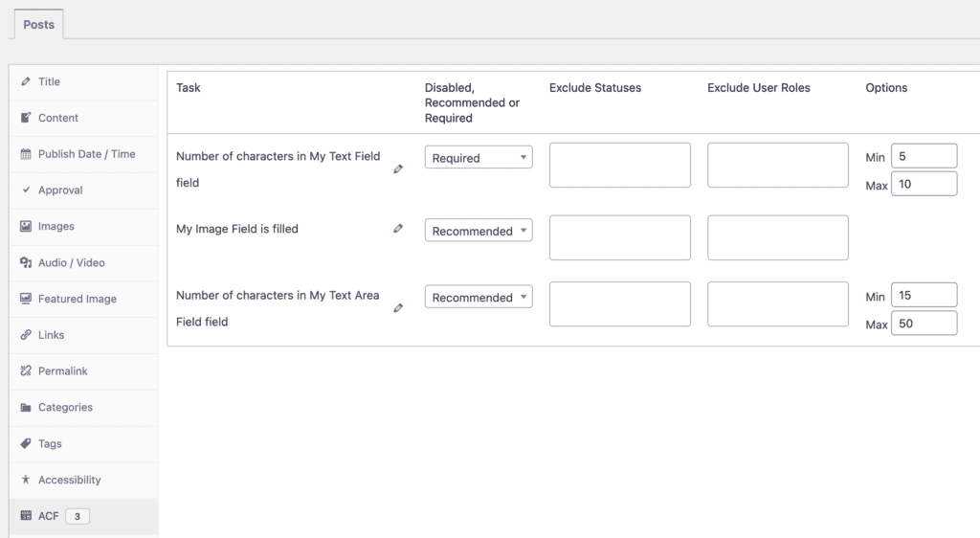Screen dimensions: 980x538
Task: Open the Permalink section in sidebar
Action: (x=62, y=370)
